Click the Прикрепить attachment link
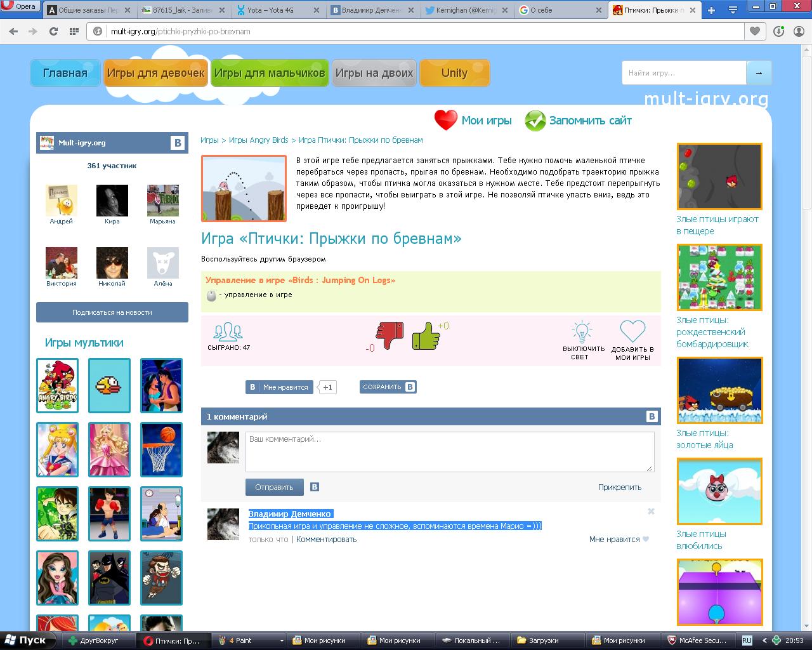 pos(620,487)
